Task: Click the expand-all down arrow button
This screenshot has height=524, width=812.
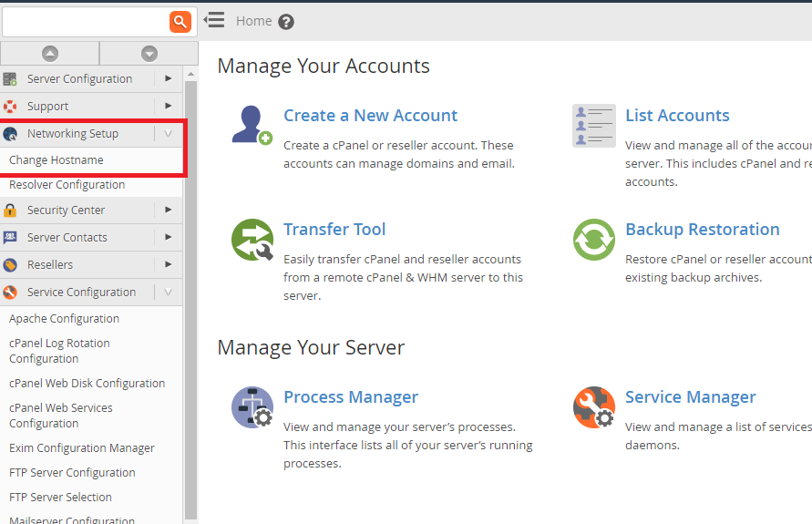Action: 149,54
